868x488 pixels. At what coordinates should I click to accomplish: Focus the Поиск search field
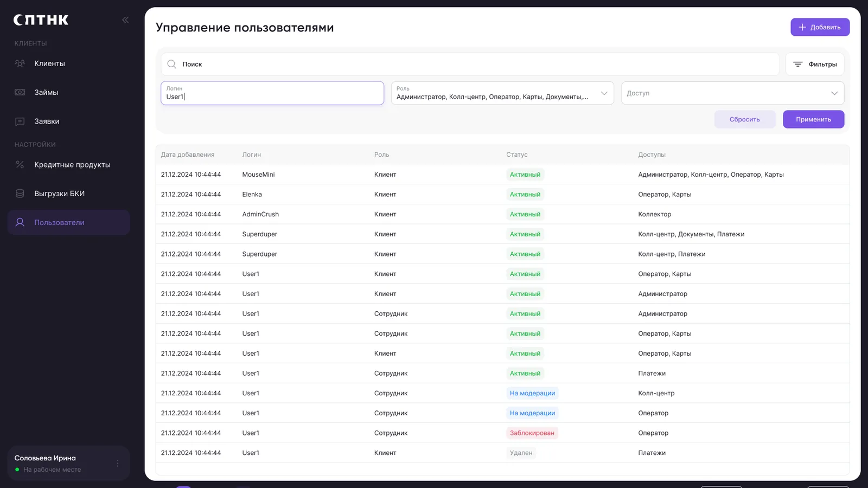tap(470, 64)
